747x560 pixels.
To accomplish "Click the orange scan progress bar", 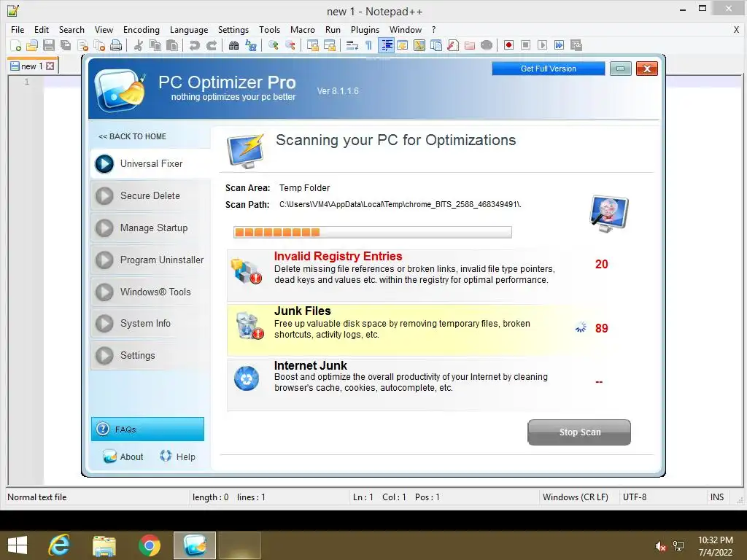I will click(x=372, y=233).
